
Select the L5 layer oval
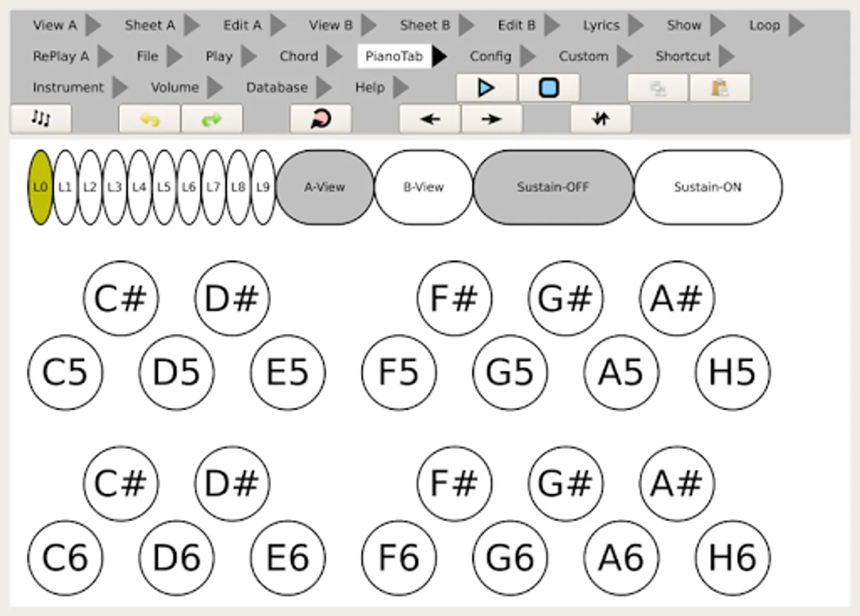[x=164, y=188]
